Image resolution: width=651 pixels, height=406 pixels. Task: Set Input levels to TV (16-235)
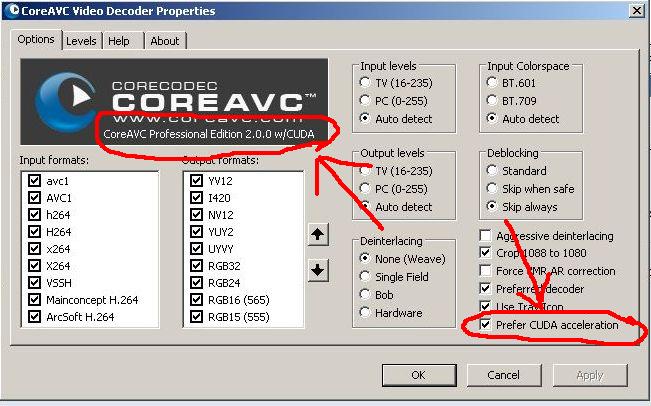[365, 83]
